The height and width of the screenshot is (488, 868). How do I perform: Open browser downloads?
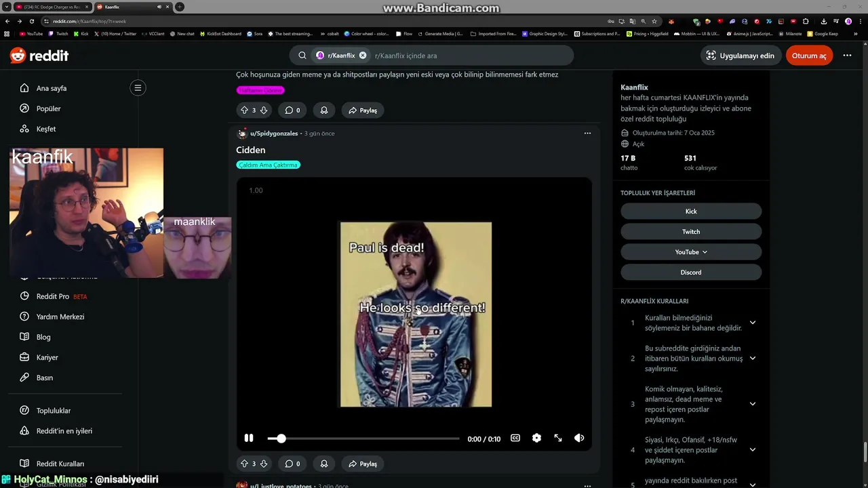tap(823, 21)
